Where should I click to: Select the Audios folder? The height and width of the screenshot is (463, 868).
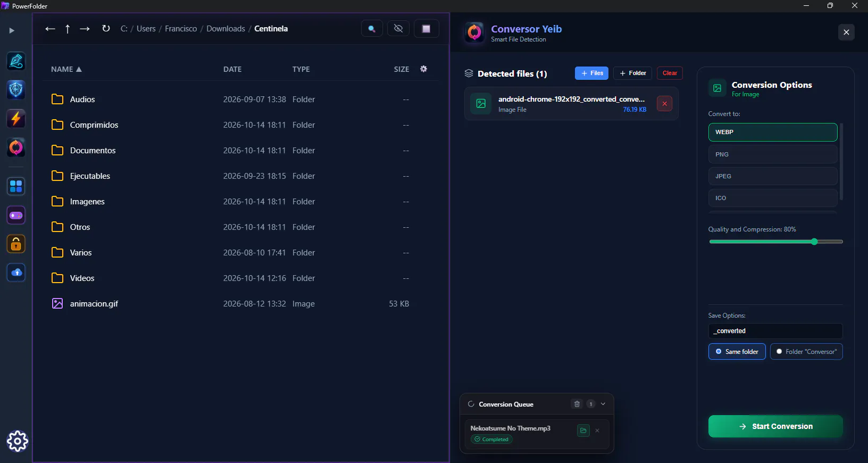[x=241, y=100]
